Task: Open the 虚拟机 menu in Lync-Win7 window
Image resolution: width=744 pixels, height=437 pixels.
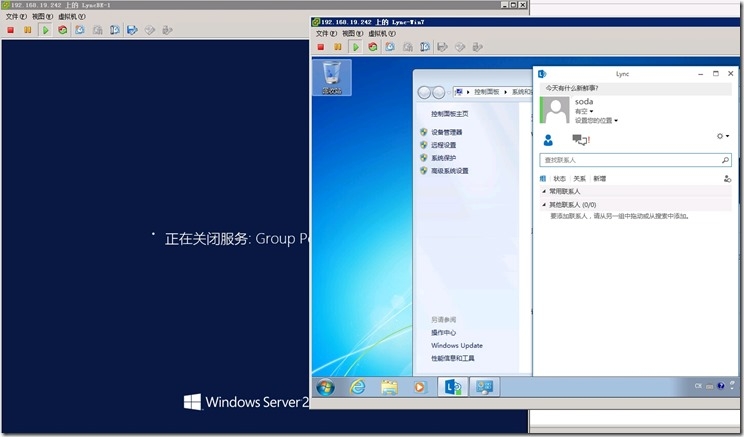Action: 382,34
